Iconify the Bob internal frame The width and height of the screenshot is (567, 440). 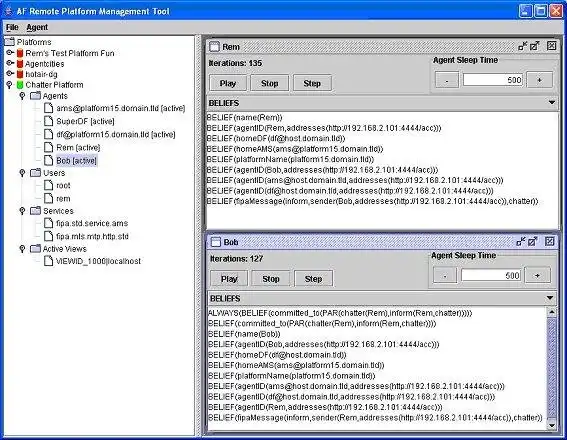tap(521, 241)
